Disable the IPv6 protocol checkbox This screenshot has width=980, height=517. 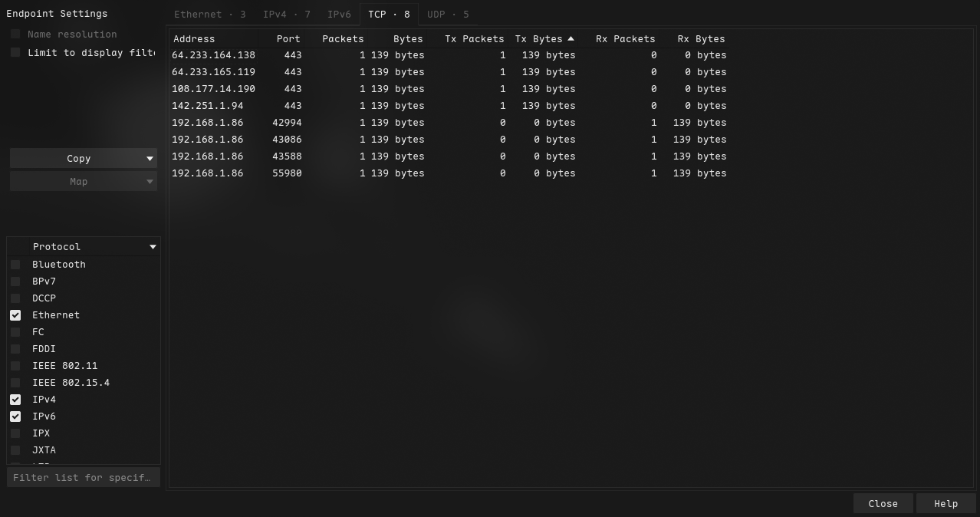click(x=15, y=417)
